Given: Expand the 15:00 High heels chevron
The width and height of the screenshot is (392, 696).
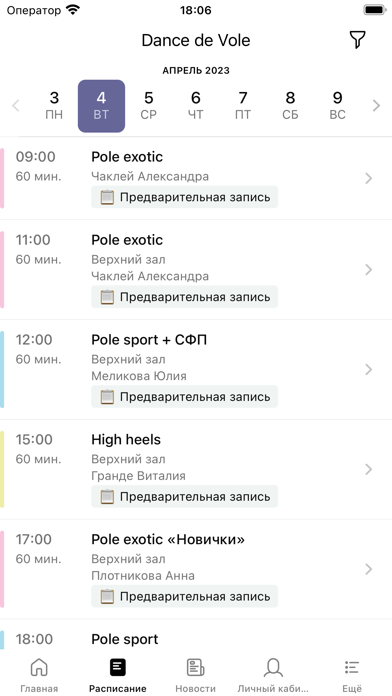Looking at the screenshot, I should click(x=368, y=469).
